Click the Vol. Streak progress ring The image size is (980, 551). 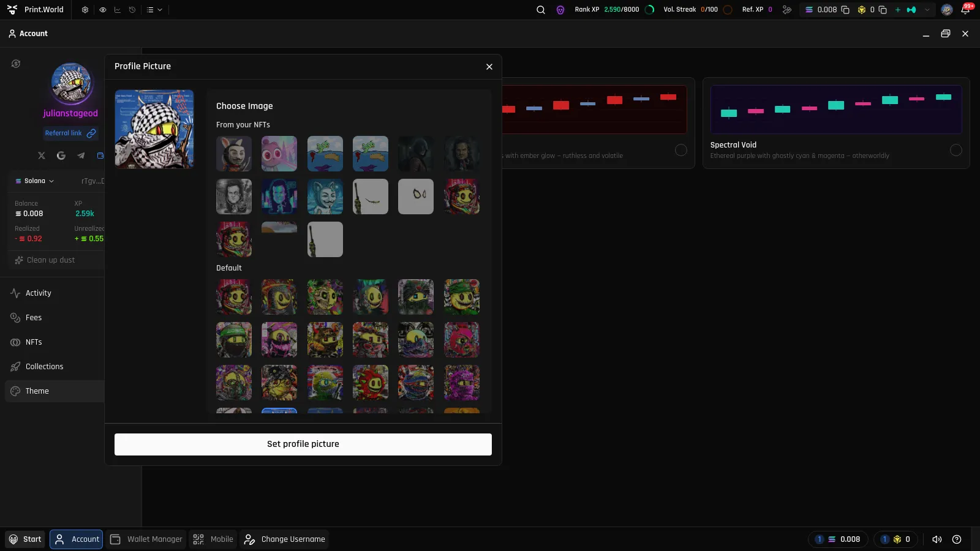pyautogui.click(x=728, y=10)
